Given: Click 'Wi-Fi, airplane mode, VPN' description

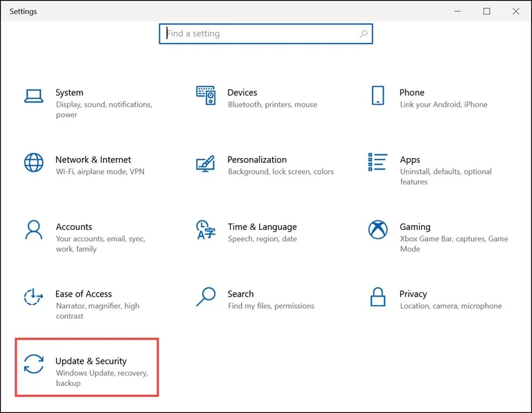Looking at the screenshot, I should pyautogui.click(x=100, y=172).
